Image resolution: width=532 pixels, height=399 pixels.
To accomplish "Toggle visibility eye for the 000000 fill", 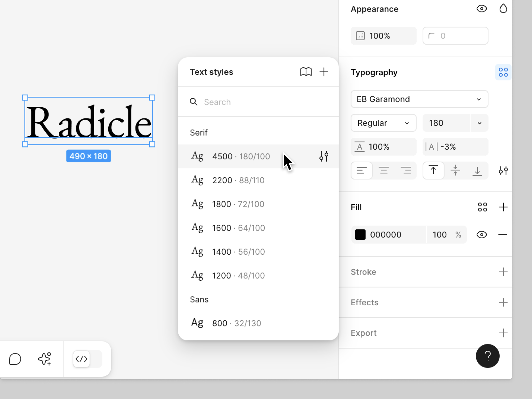I will (482, 235).
